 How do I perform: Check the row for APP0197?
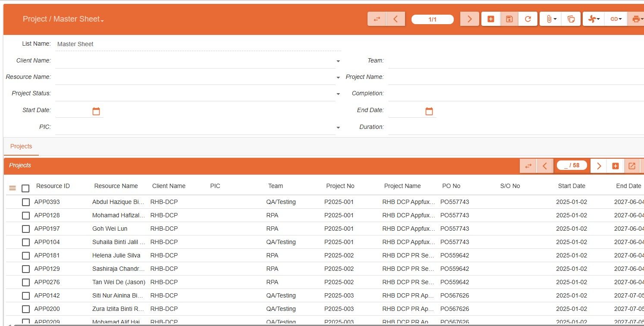click(26, 229)
